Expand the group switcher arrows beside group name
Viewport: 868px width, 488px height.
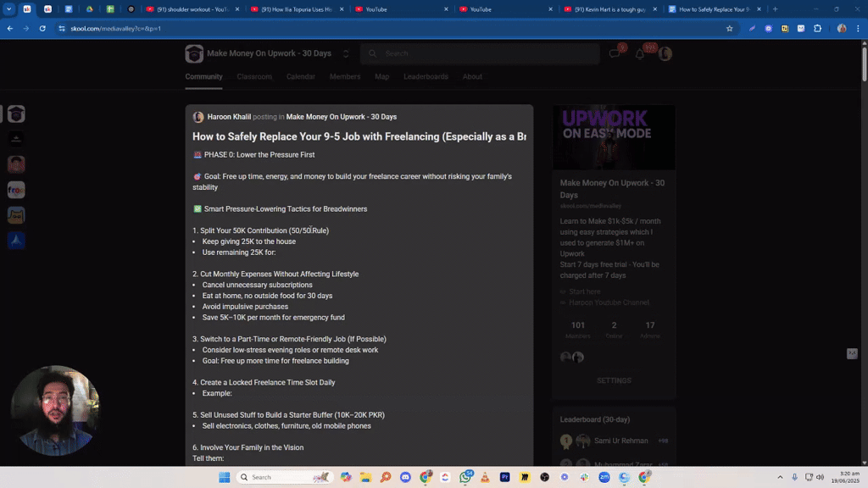[346, 53]
